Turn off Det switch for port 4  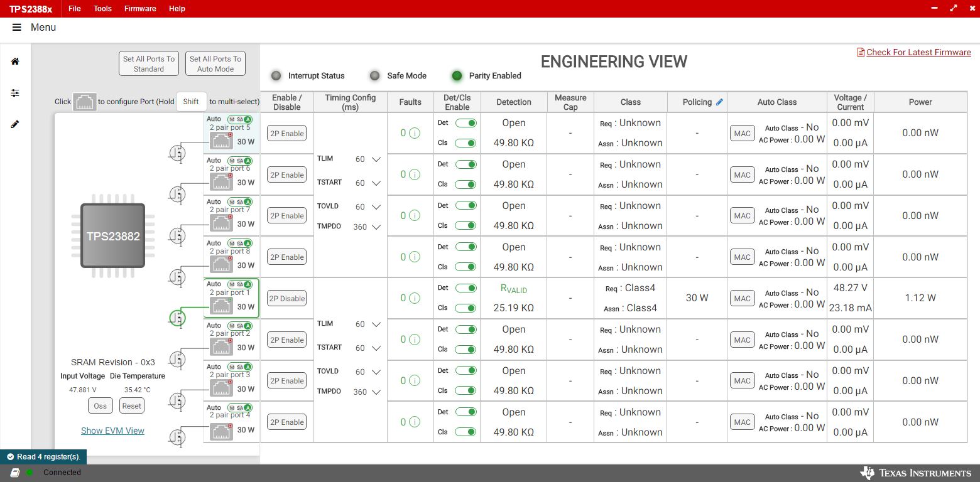(465, 412)
